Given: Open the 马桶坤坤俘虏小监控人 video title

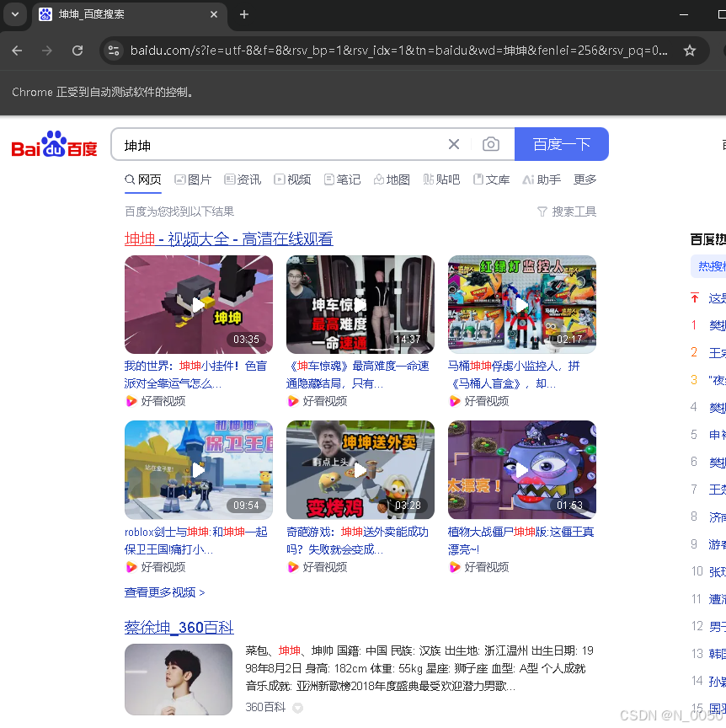Looking at the screenshot, I should click(x=515, y=375).
